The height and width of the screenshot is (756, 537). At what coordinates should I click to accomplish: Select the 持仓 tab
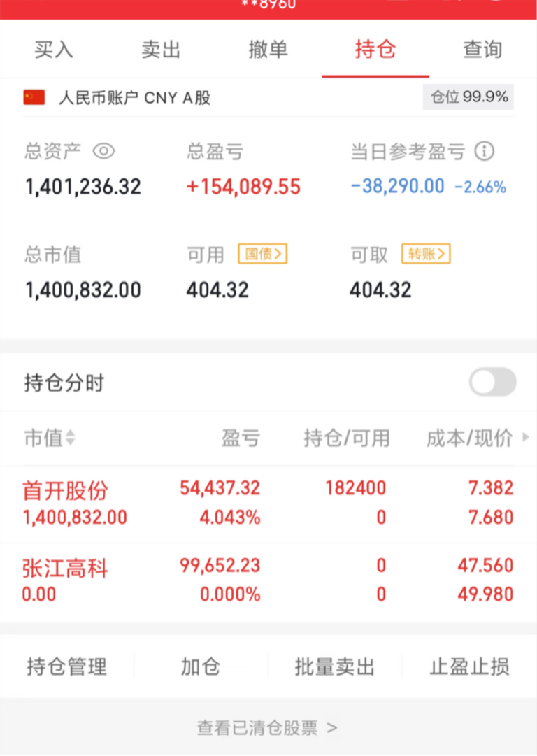[x=375, y=50]
